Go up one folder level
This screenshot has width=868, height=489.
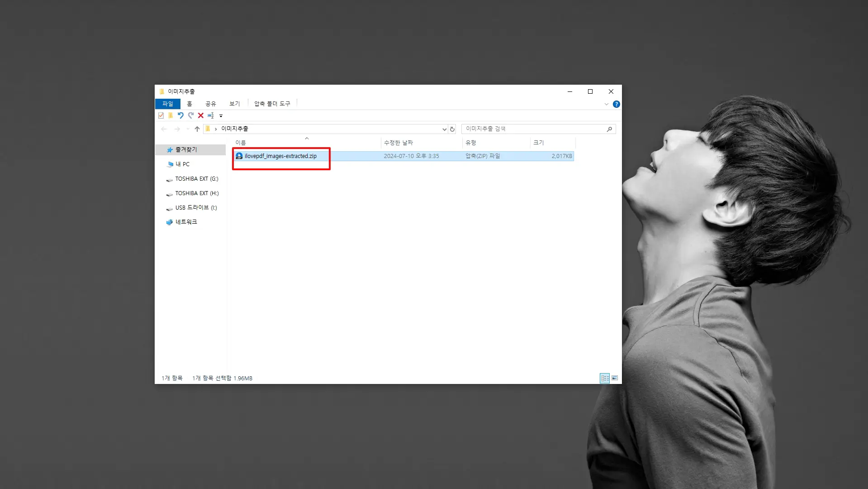[x=197, y=129]
